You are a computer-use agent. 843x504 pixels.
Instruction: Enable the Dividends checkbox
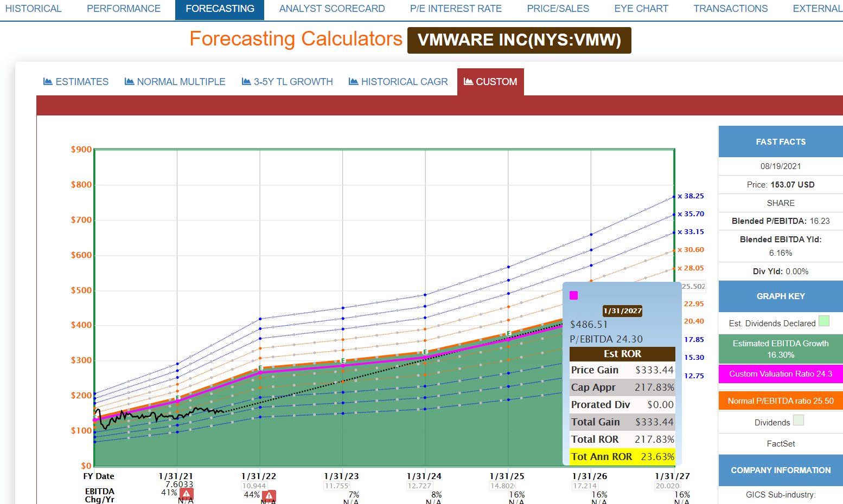[x=798, y=420]
